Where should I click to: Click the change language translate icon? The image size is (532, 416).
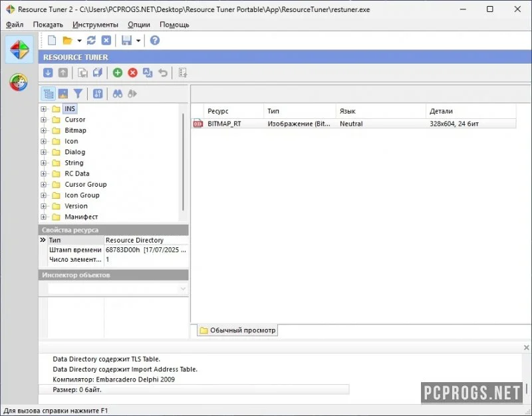click(148, 72)
